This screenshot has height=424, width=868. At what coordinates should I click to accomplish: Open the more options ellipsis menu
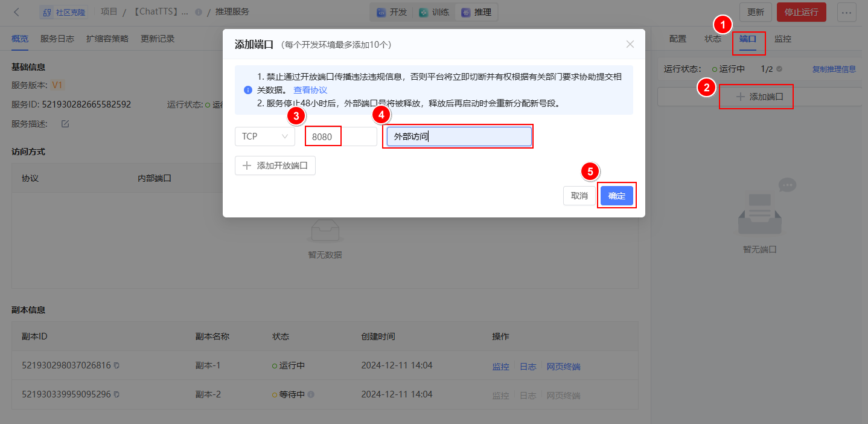(854, 12)
